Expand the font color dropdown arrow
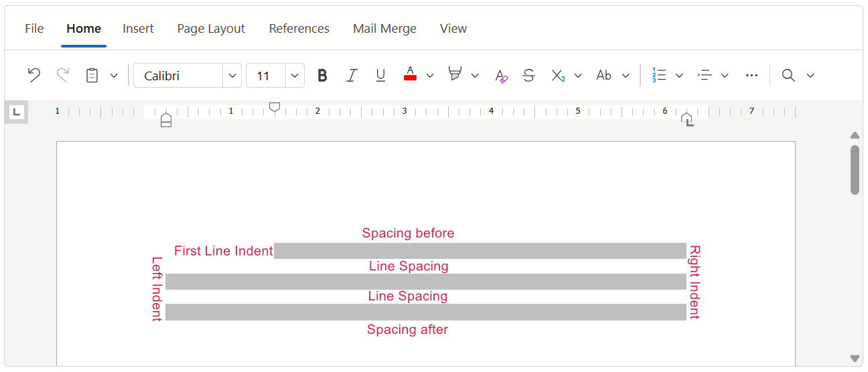868x372 pixels. pyautogui.click(x=430, y=76)
